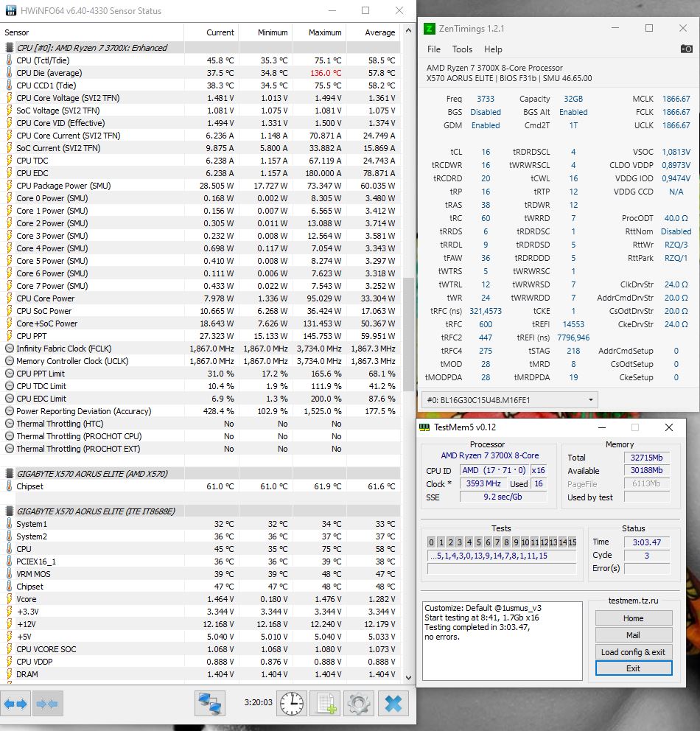Open HWiNFO sensor settings gear icon
The image size is (700, 731).
pyautogui.click(x=358, y=704)
